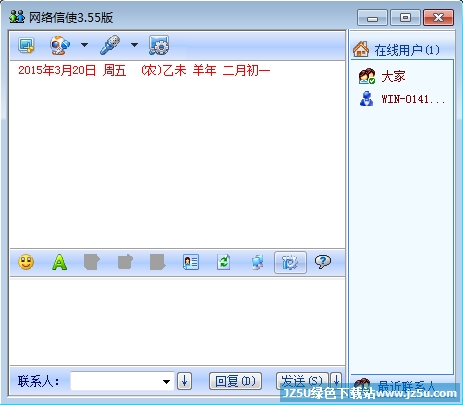Screen dimensions: 463x405
Task: Open system settings with the gear icon
Action: [159, 45]
